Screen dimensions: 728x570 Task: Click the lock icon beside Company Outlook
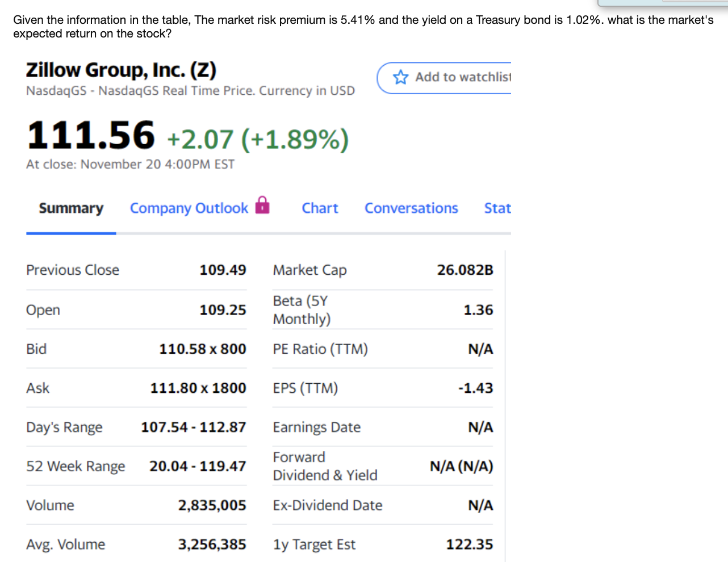click(262, 204)
